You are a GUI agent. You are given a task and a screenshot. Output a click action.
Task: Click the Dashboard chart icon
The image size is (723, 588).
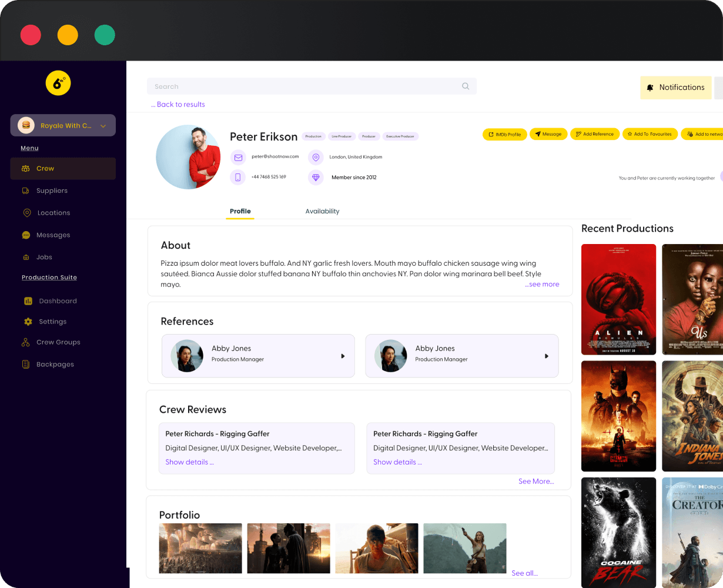click(28, 301)
